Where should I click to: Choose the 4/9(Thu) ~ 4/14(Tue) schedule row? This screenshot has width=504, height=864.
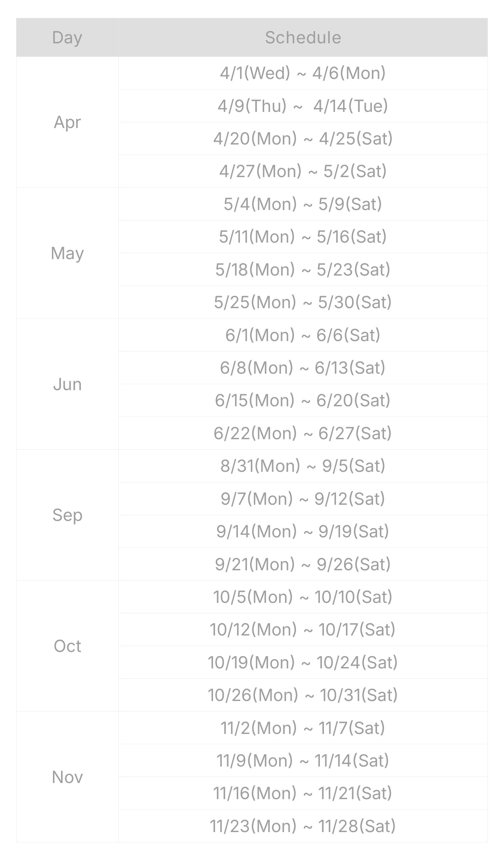click(303, 106)
